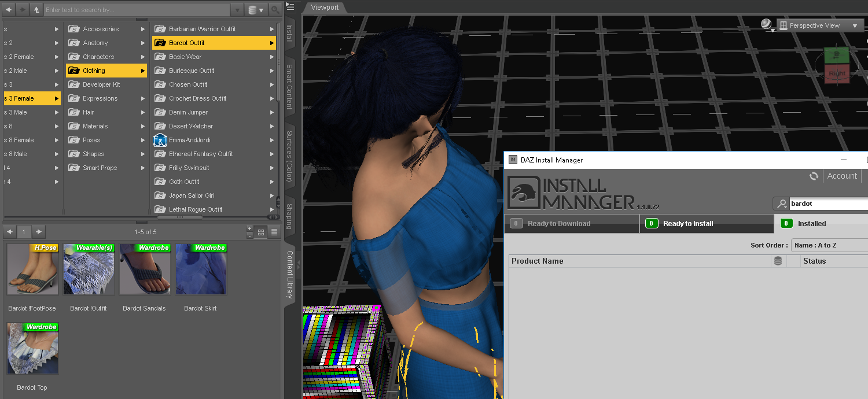Open the Shaping side tab
868x399 pixels.
(290, 216)
